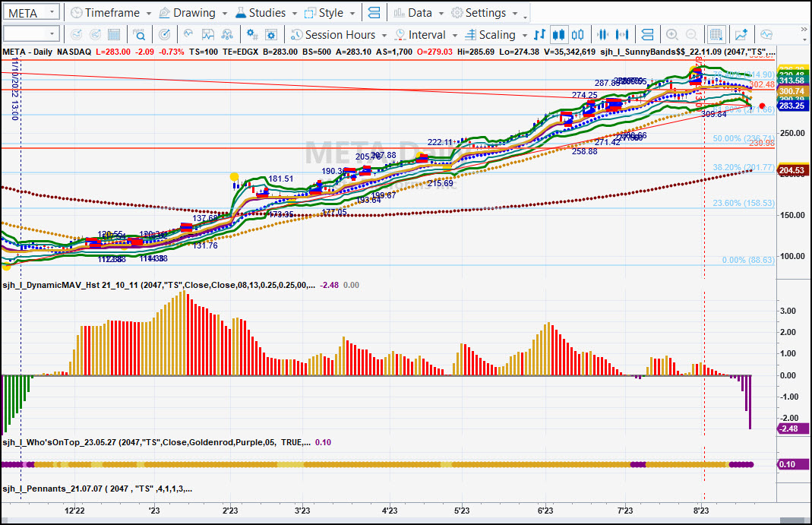Click the Studies flask icon
Viewport: 812px width, 525px height.
tap(240, 12)
